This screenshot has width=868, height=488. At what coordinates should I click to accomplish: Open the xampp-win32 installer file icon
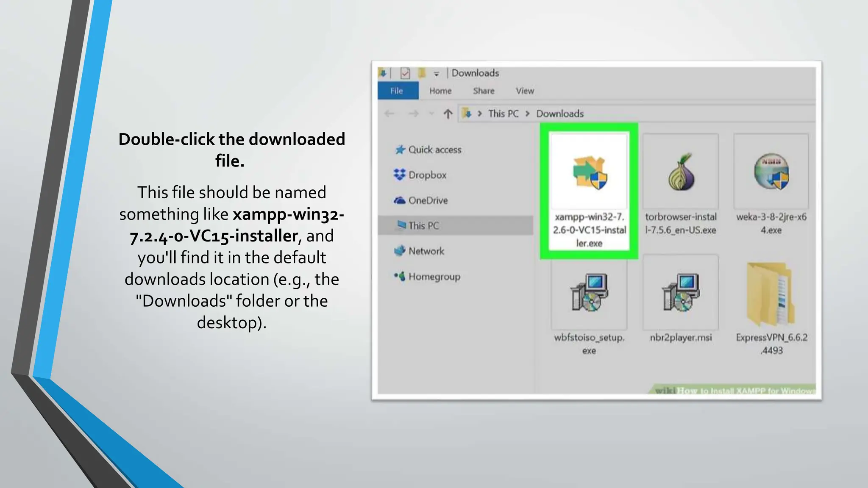(590, 172)
